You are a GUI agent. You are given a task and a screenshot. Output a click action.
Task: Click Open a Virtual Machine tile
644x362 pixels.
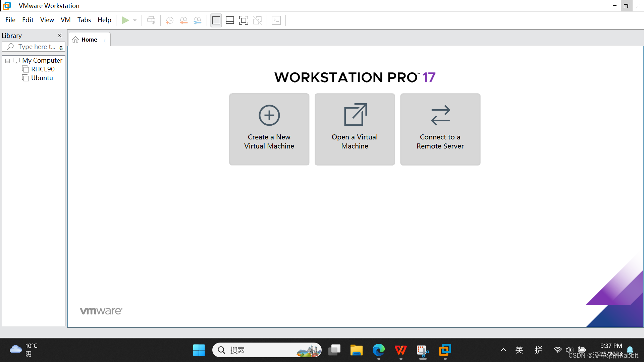(355, 129)
